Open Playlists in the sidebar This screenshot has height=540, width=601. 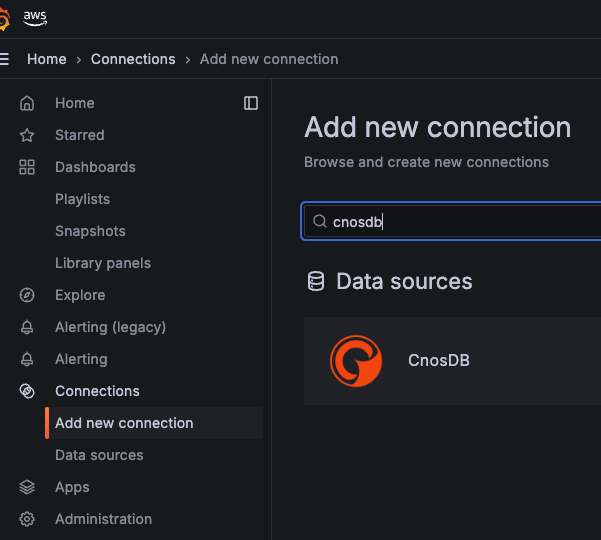[x=82, y=199]
